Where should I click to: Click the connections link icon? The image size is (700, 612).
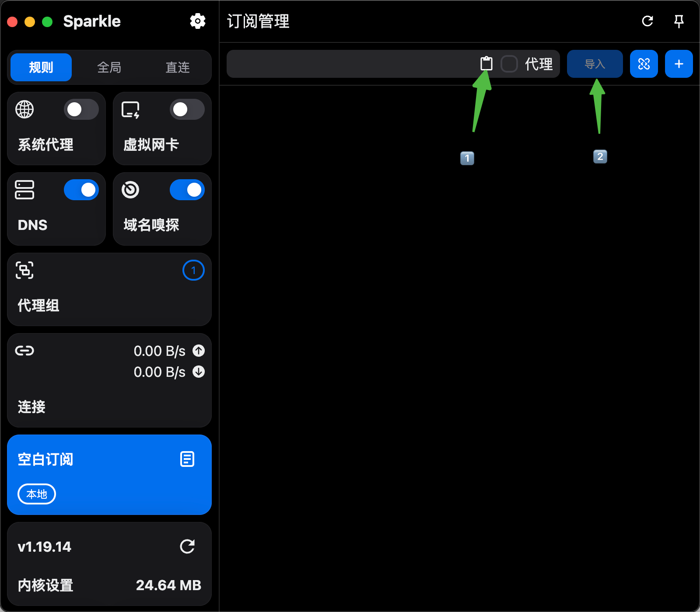(24, 351)
